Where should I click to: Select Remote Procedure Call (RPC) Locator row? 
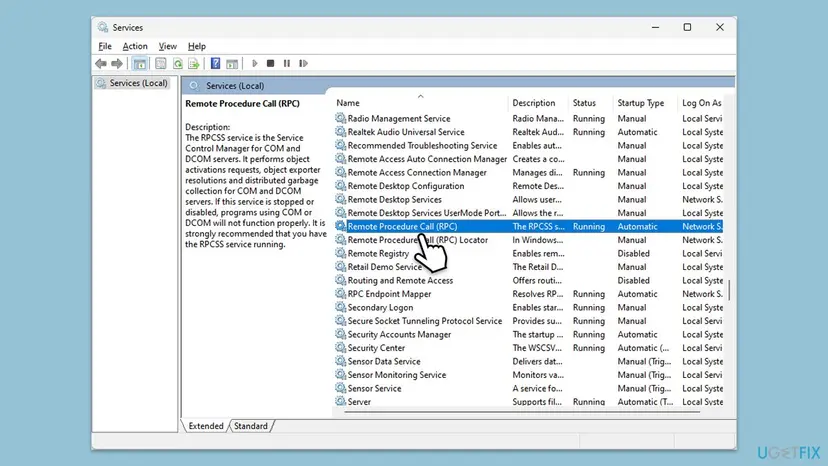(x=529, y=240)
